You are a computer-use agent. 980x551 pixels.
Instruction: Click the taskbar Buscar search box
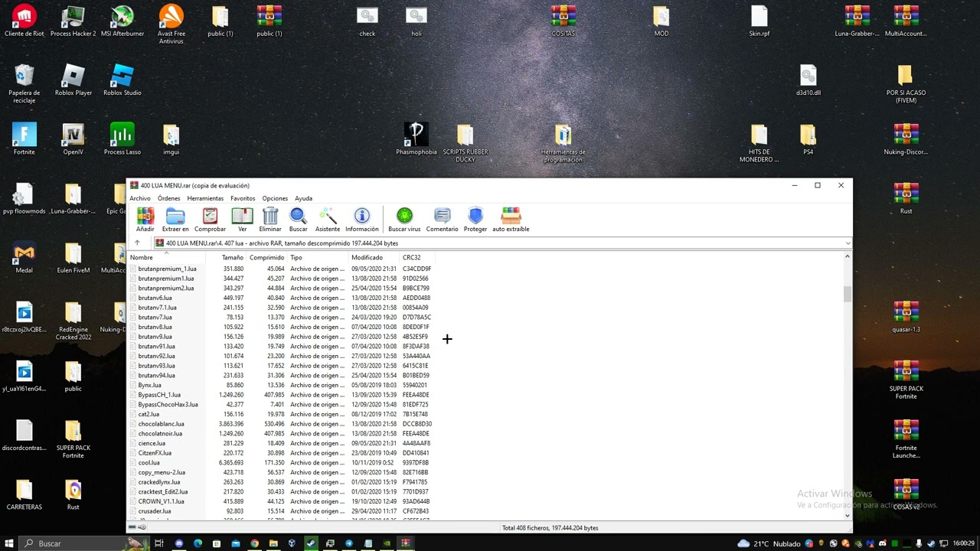coord(84,543)
